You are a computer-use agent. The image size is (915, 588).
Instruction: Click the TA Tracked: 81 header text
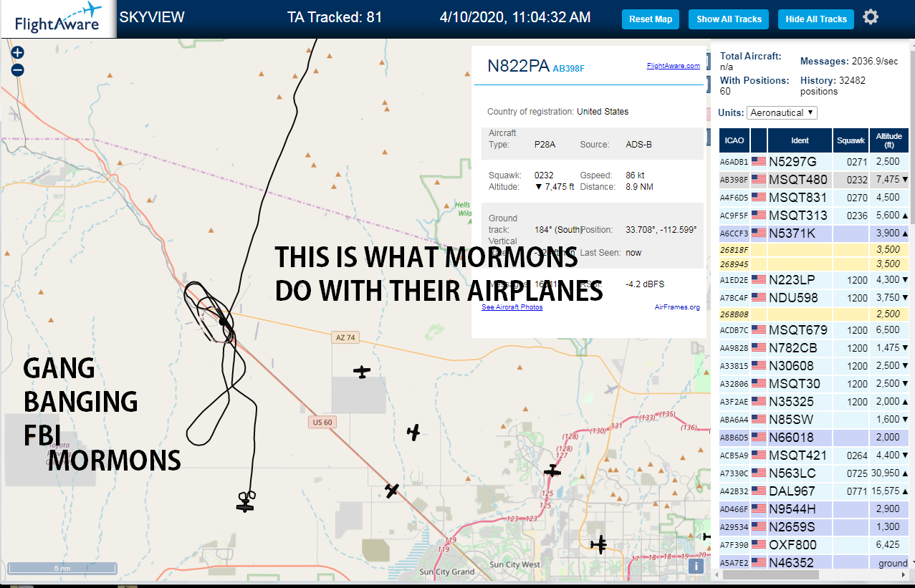click(335, 17)
